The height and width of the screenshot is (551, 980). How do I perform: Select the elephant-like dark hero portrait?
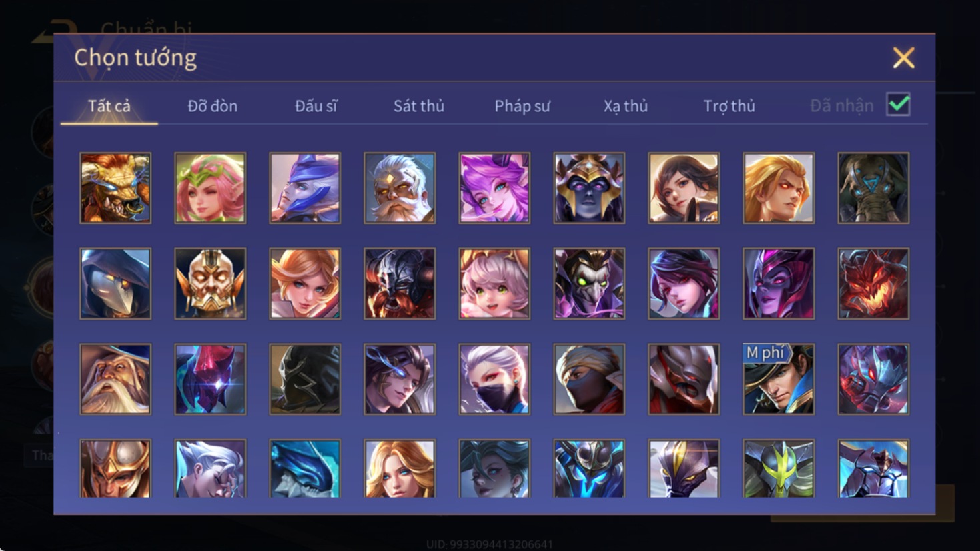(x=873, y=188)
